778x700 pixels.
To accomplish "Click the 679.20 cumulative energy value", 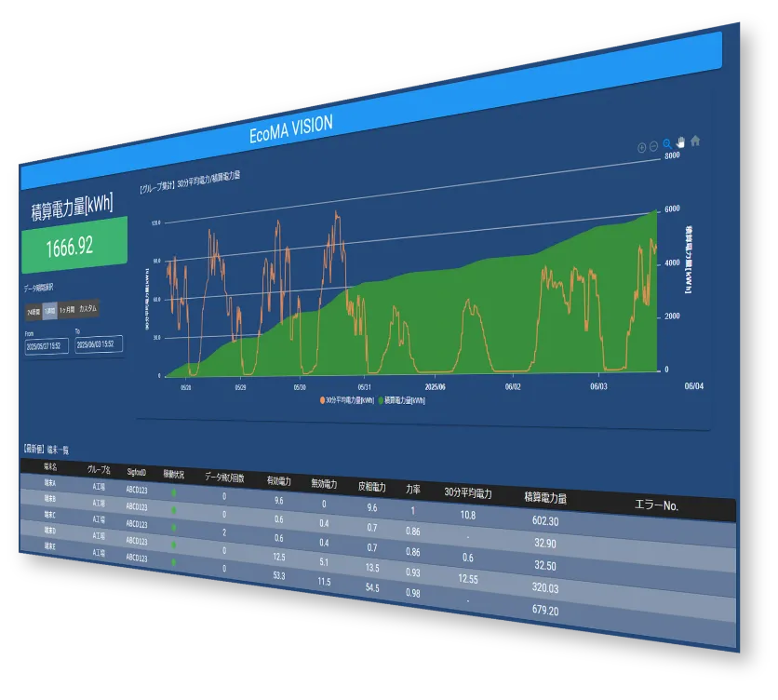I will pos(545,610).
